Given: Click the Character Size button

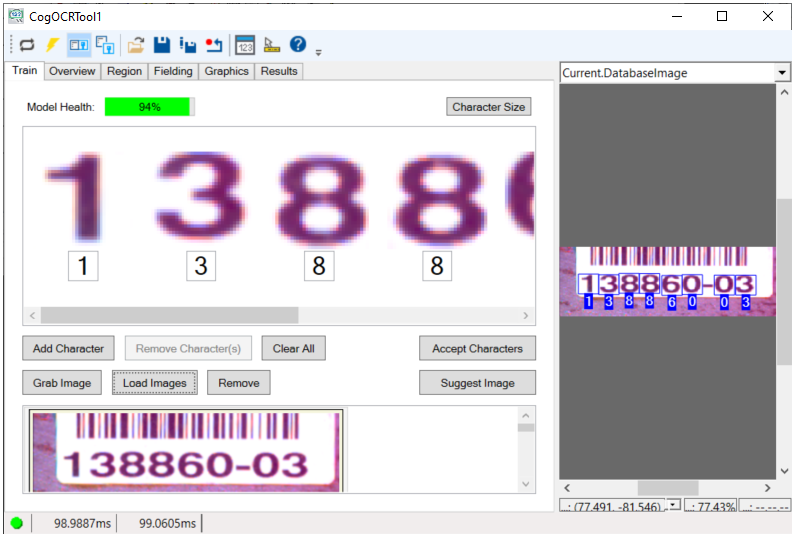Looking at the screenshot, I should (489, 107).
